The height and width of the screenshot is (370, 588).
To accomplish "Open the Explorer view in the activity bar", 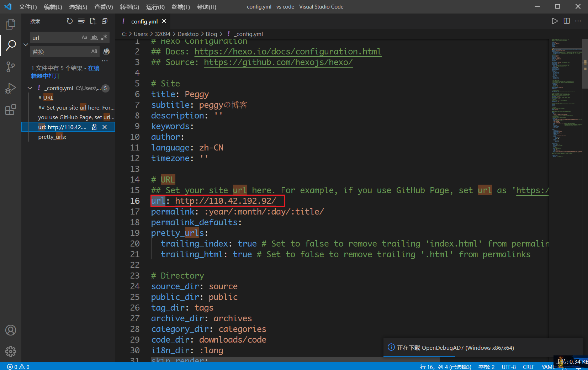I will tap(11, 24).
